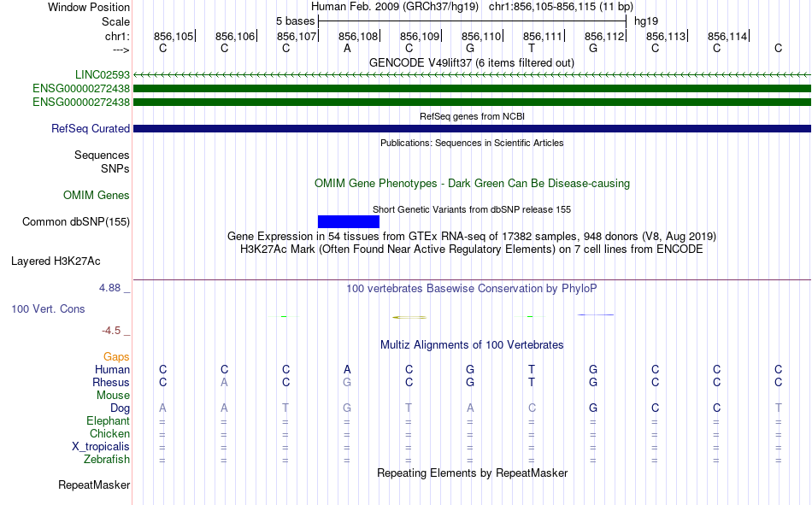This screenshot has height=505, width=812.
Task: Click the 100 vertebrates PhyloP title
Action: [472, 289]
